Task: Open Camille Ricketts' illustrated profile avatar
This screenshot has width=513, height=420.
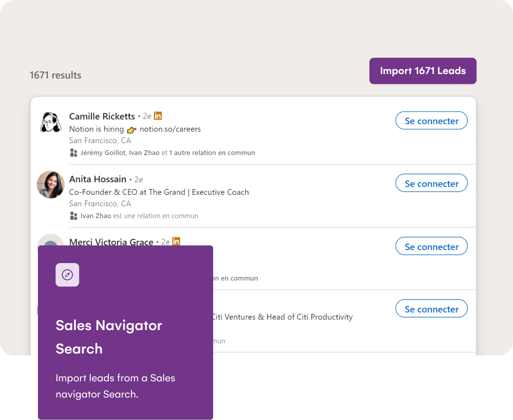Action: tap(51, 122)
